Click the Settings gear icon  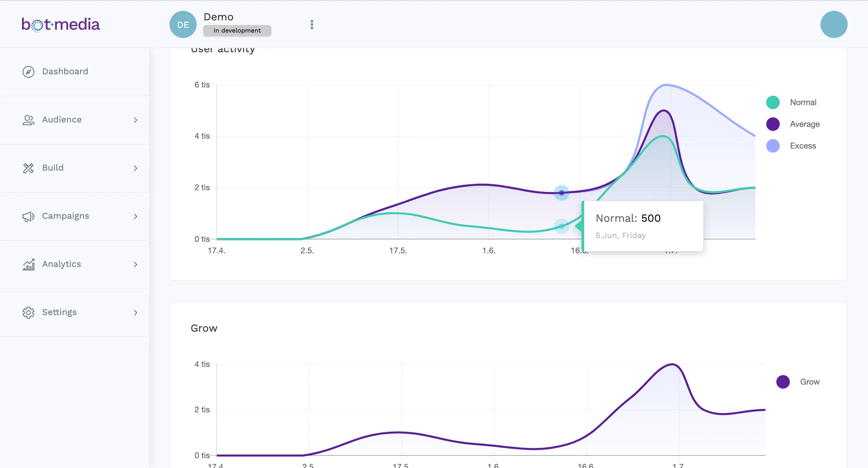pyautogui.click(x=28, y=312)
